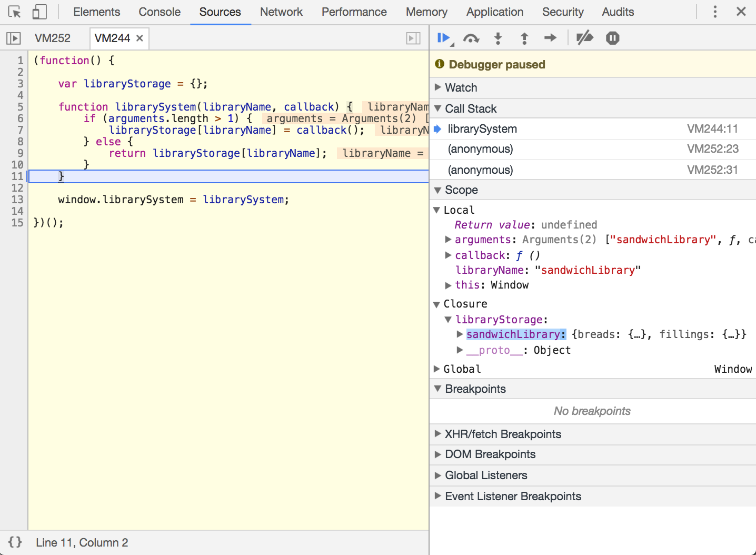Deactivate breakpoints toggle
Image resolution: width=756 pixels, height=555 pixels.
click(x=585, y=38)
